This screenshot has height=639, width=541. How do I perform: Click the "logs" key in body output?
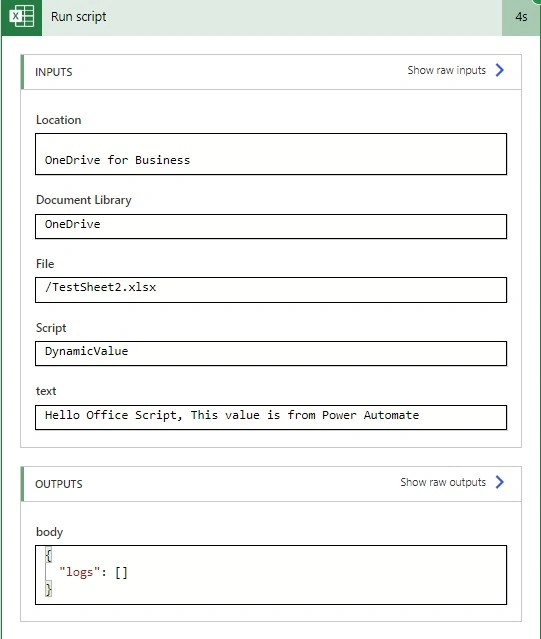point(79,572)
